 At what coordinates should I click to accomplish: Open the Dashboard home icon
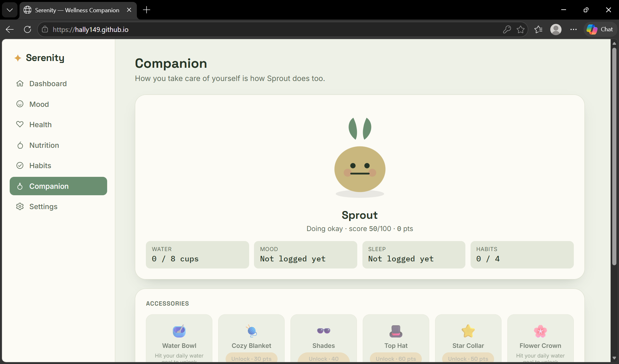(20, 84)
